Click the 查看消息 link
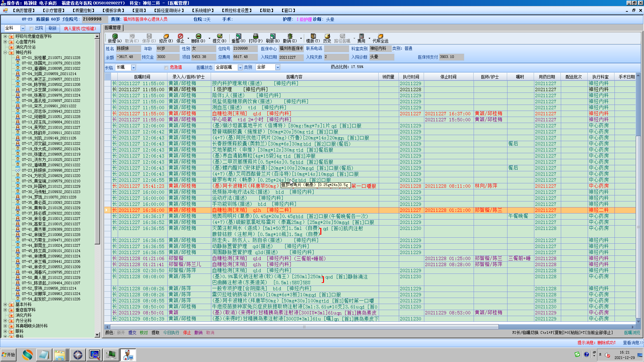This screenshot has height=362, width=644. (633, 343)
